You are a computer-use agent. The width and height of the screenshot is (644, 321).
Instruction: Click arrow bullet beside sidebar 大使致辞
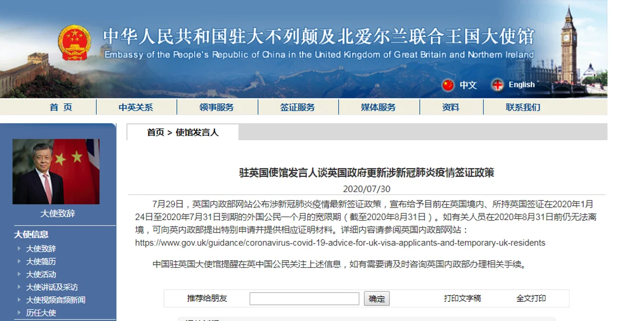[19, 248]
